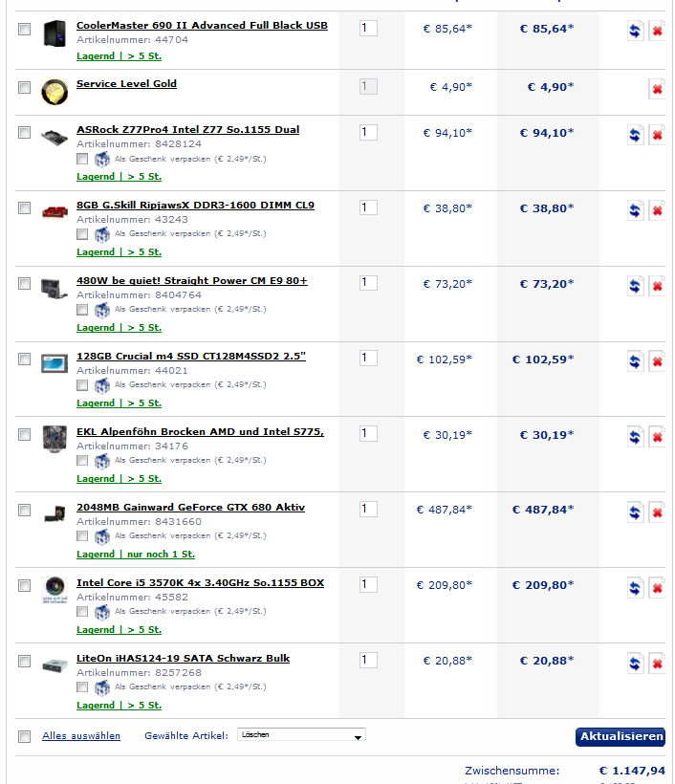Open 2048MB Gainward GeForce GTX 680 link
This screenshot has width=675, height=784.
190,508
